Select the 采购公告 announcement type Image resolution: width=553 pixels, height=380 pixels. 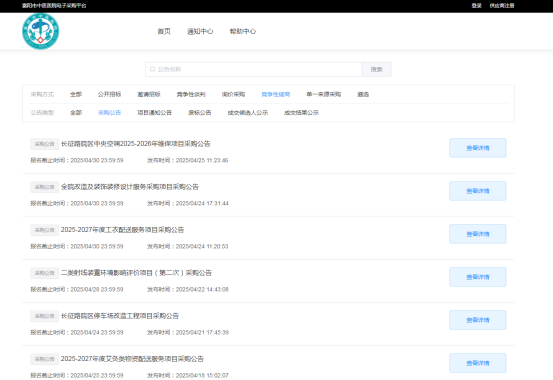pyautogui.click(x=109, y=113)
